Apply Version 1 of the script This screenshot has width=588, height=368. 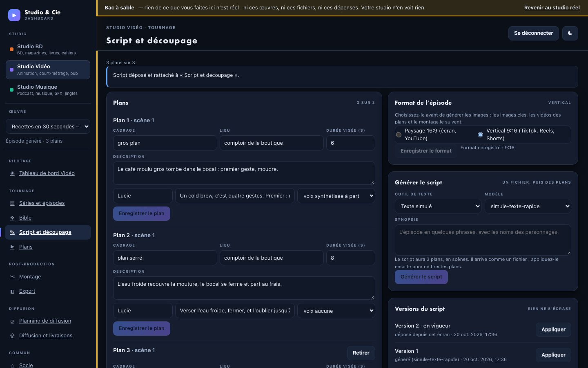553,355
